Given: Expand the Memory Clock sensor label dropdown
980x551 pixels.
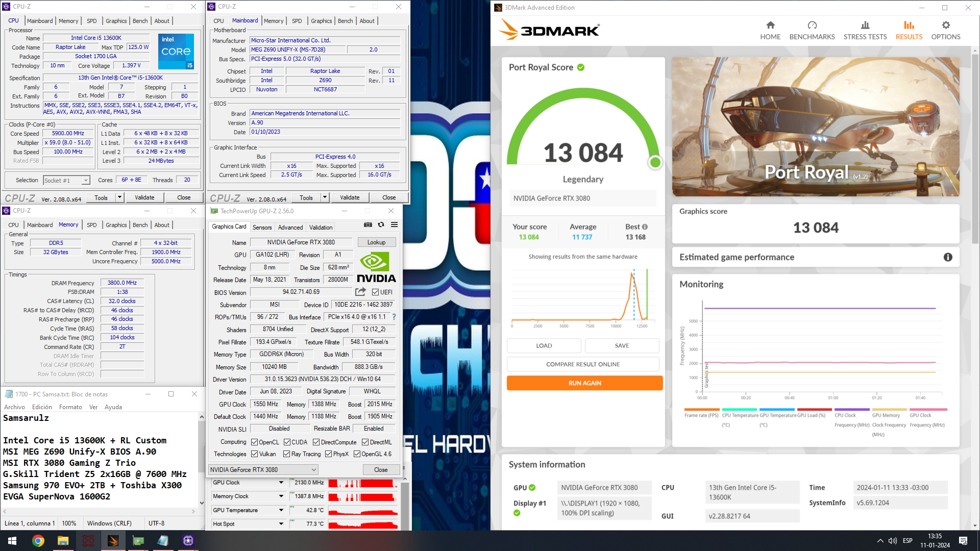Looking at the screenshot, I should 281,496.
